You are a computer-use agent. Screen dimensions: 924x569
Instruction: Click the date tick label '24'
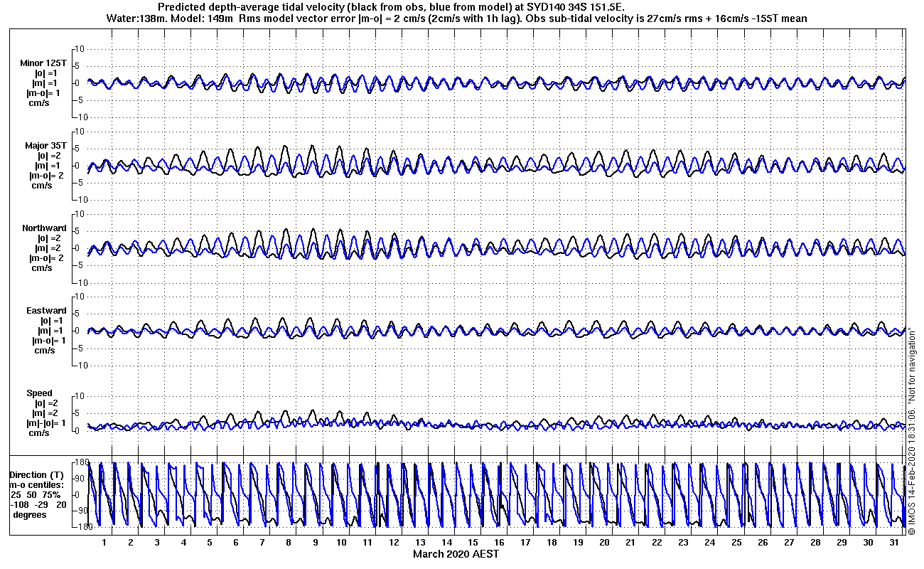pos(709,542)
